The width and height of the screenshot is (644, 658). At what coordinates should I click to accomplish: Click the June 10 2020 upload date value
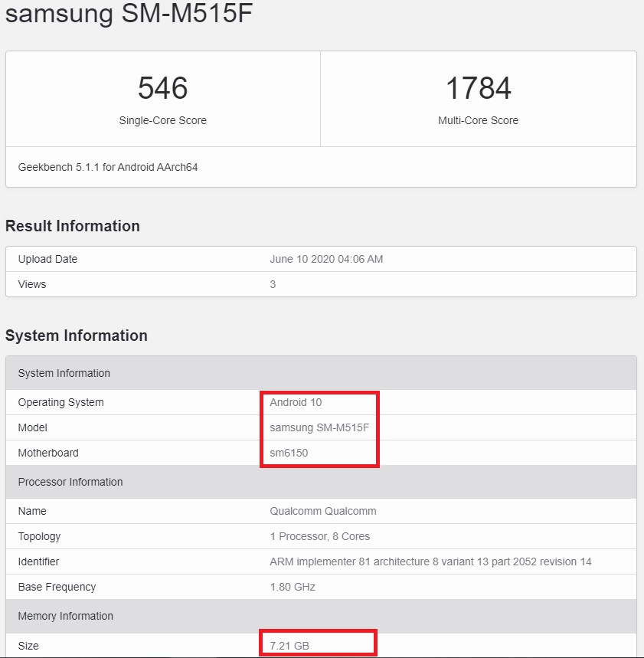[326, 259]
